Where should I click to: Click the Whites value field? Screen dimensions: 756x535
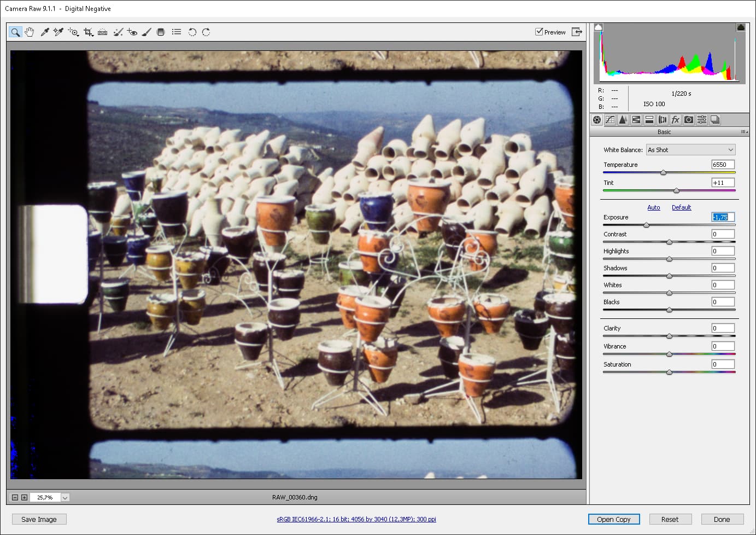pyautogui.click(x=723, y=285)
